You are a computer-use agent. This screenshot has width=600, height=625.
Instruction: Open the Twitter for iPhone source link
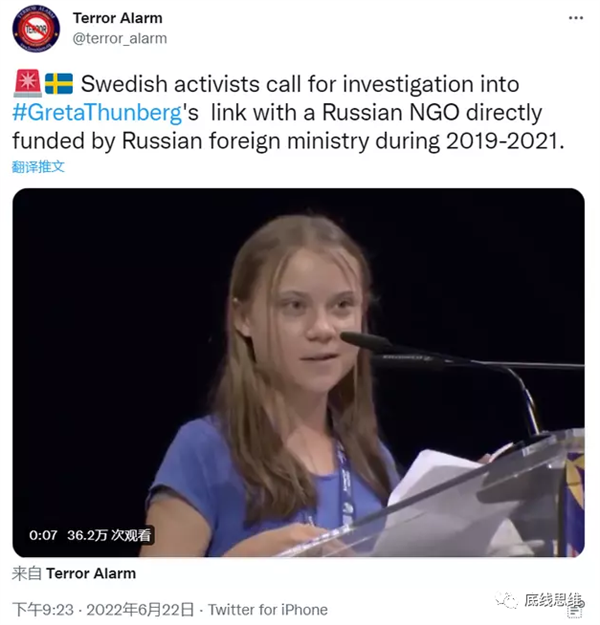pos(268,609)
